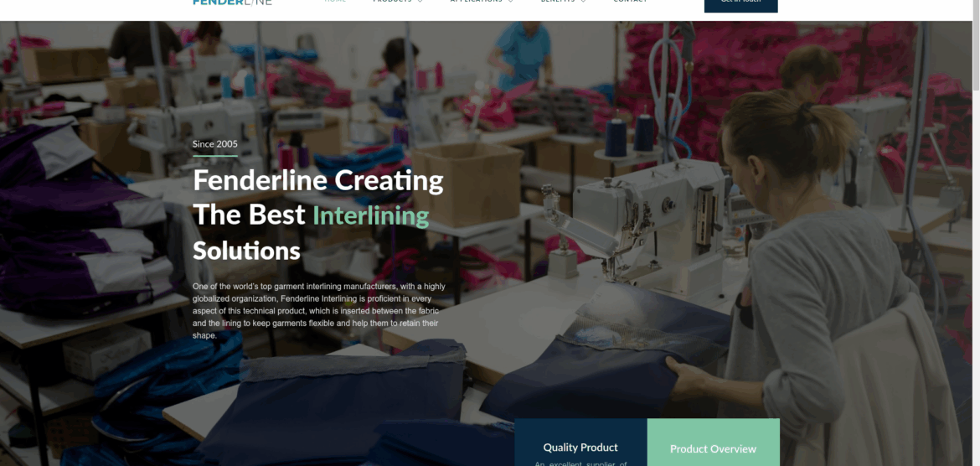Image resolution: width=980 pixels, height=466 pixels.
Task: Expand the Products dropdown chevron
Action: (x=420, y=1)
